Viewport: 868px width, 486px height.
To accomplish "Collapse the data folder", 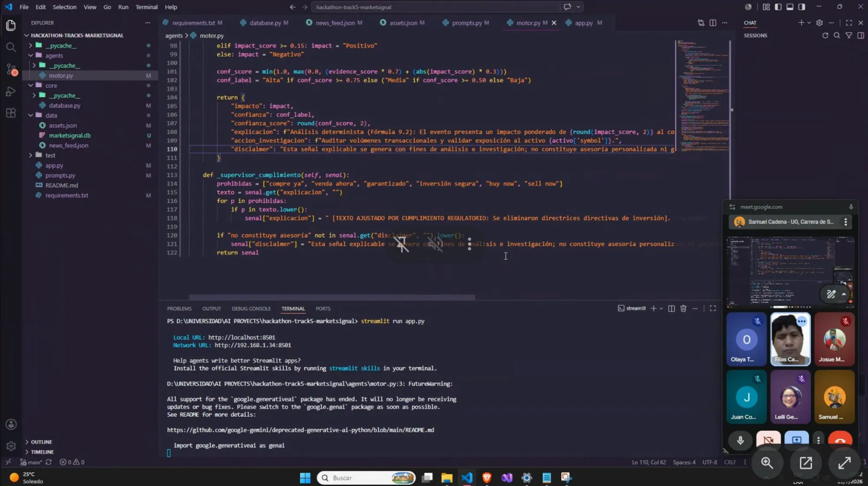I will point(30,115).
